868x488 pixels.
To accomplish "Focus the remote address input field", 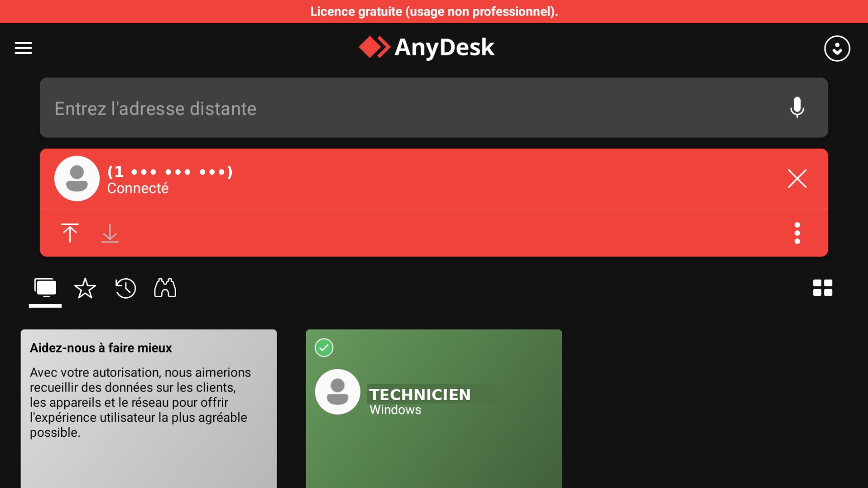I will tap(433, 107).
